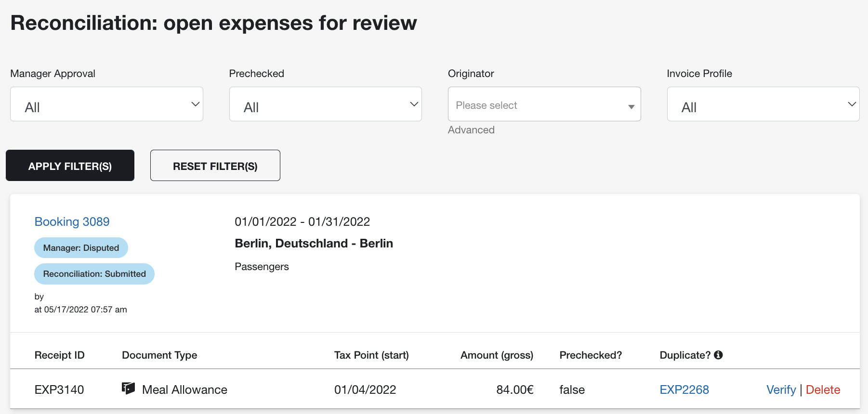
Task: Click the Amount (gross) column header
Action: (x=497, y=355)
